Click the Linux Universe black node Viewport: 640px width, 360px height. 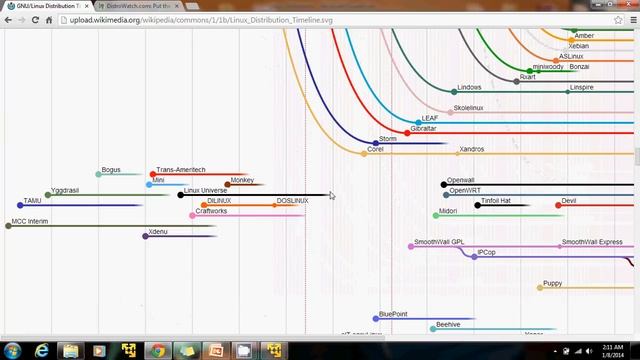point(180,195)
